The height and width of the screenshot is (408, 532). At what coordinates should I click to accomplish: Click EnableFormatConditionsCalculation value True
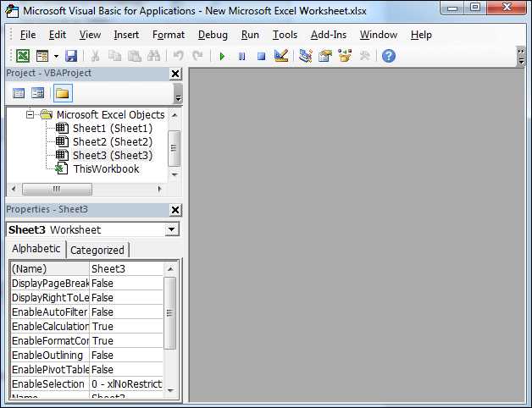click(x=126, y=340)
